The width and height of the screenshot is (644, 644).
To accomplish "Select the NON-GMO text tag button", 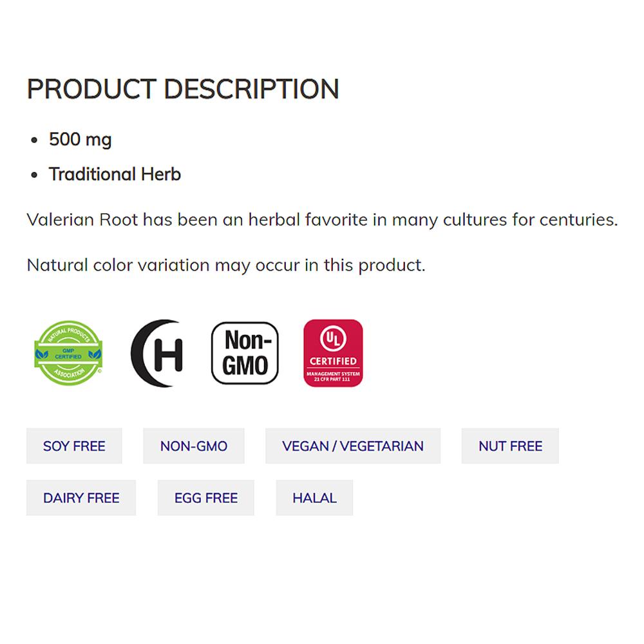I will (194, 446).
